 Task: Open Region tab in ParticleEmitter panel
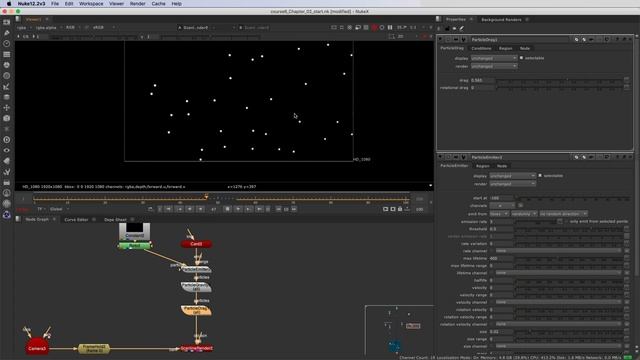[482, 166]
